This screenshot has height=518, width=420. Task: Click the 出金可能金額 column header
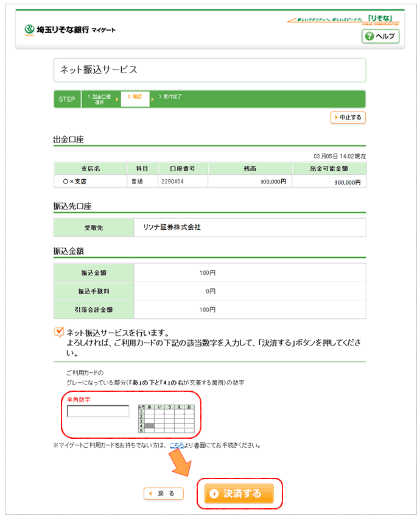tap(329, 168)
